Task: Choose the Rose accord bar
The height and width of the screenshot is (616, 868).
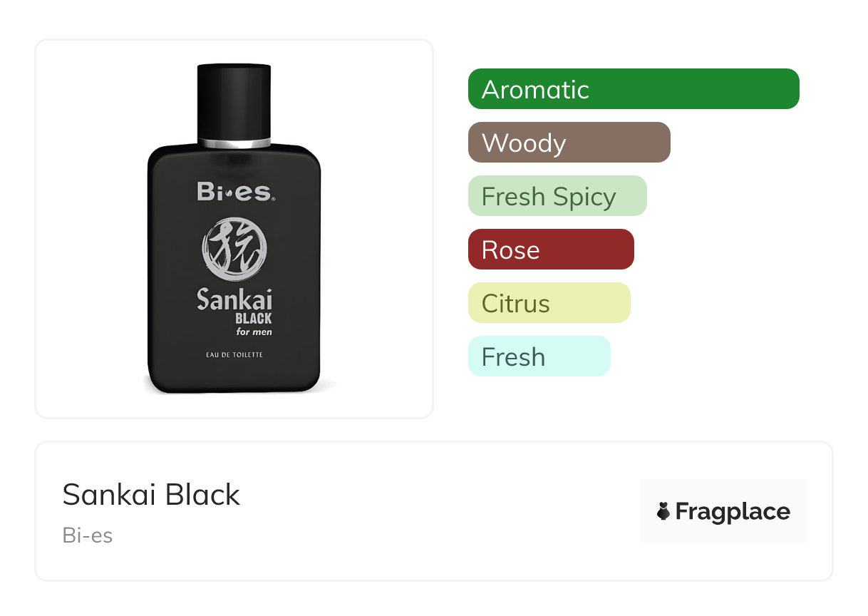Action: (x=551, y=250)
